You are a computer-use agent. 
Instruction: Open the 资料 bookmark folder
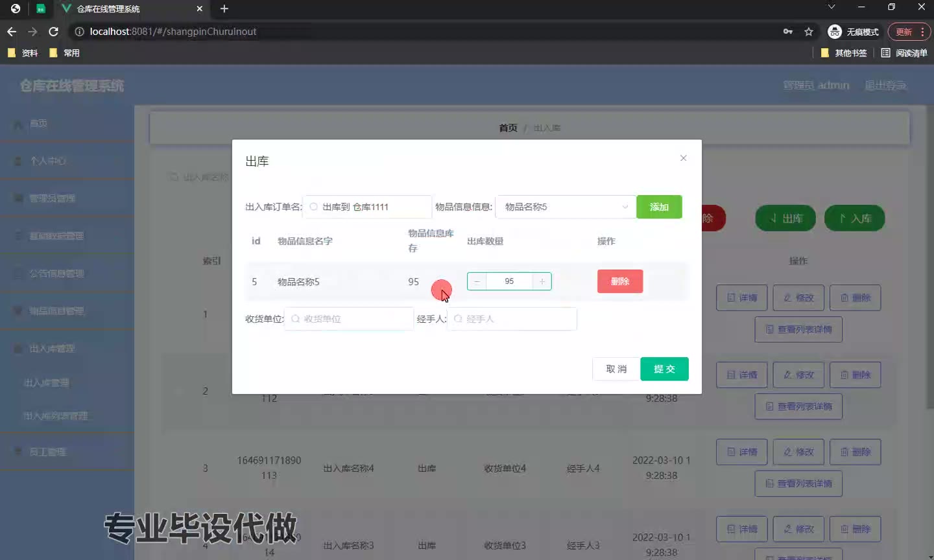[x=23, y=53]
